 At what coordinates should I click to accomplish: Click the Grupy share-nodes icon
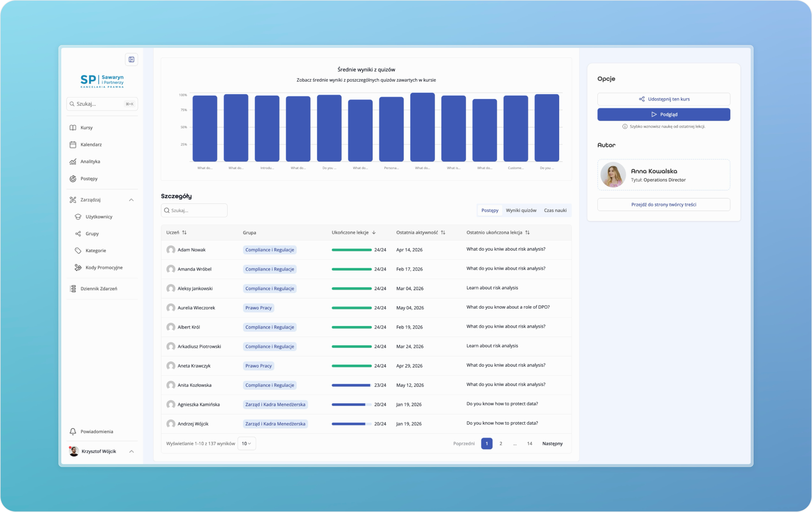point(78,234)
